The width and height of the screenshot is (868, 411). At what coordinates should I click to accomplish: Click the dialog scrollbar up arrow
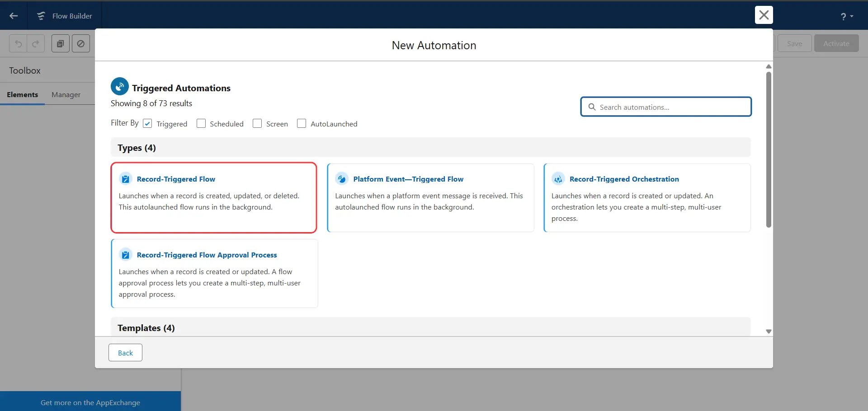tap(769, 66)
